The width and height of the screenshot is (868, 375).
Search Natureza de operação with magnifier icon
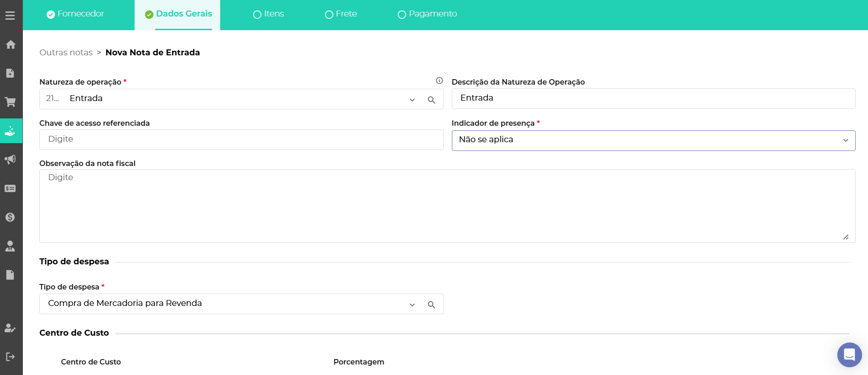point(431,100)
